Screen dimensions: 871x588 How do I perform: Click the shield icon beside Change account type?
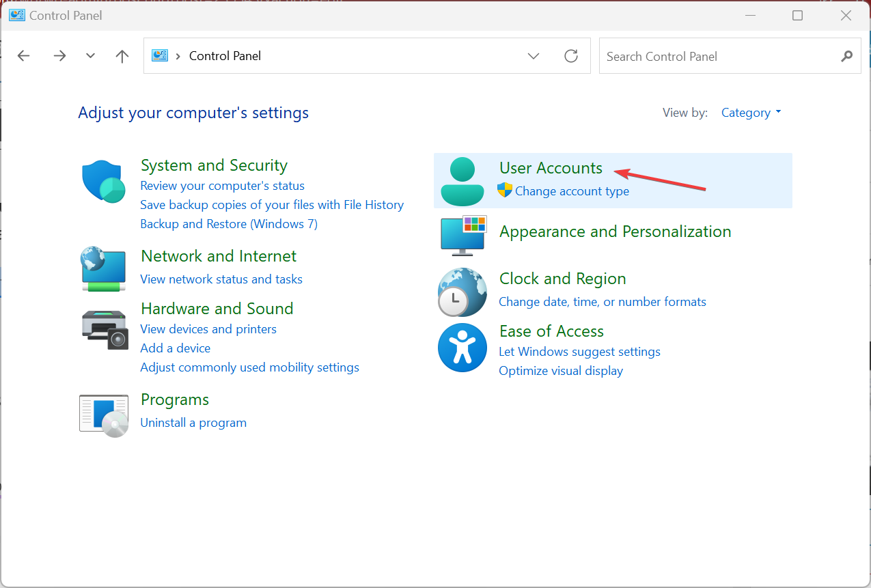click(505, 190)
